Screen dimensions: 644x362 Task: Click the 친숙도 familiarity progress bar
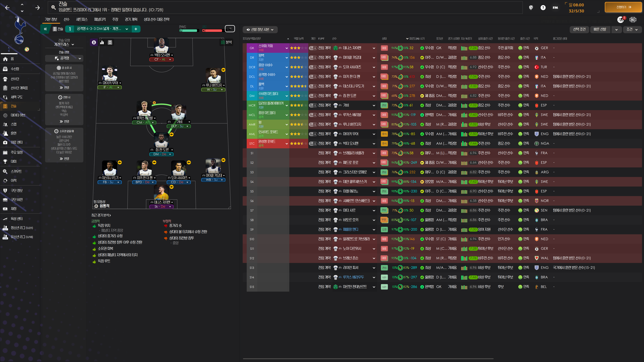pos(189,31)
